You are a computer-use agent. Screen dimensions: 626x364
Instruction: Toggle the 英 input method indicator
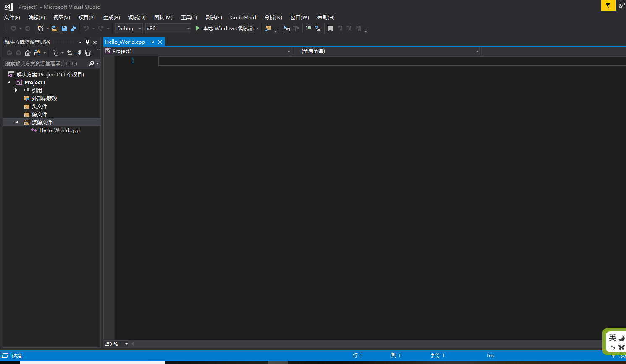613,338
